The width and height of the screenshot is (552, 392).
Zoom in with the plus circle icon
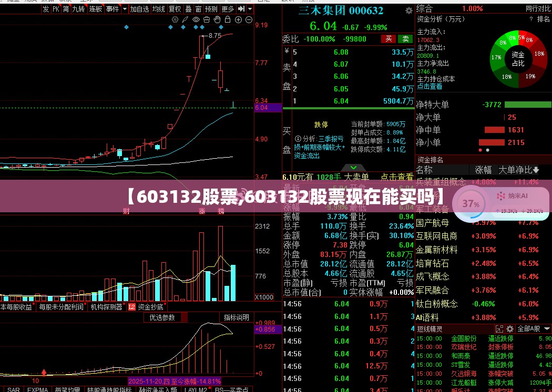click(238, 20)
